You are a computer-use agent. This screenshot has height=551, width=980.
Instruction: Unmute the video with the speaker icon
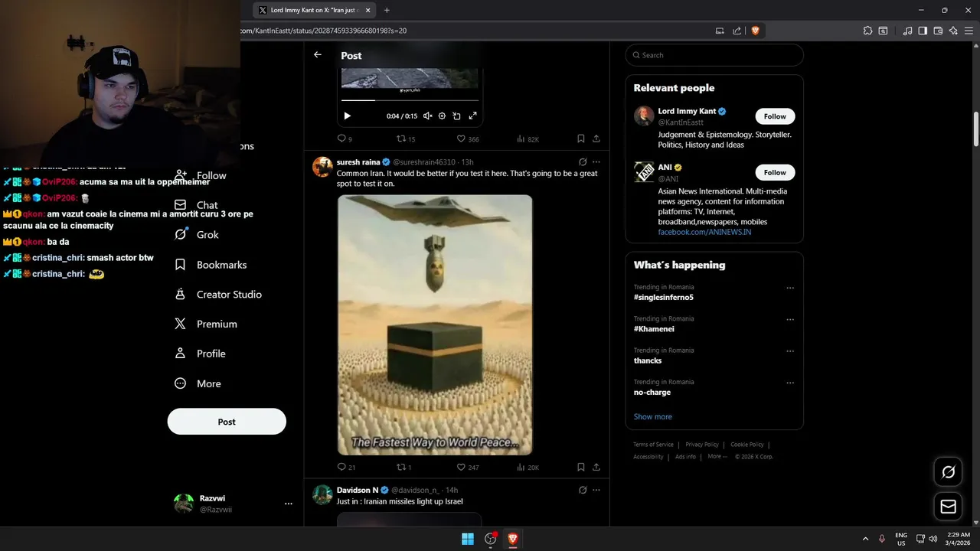427,116
